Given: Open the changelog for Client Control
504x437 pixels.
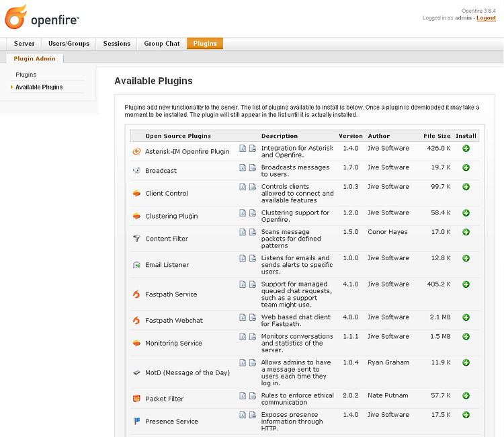Looking at the screenshot, I should pos(253,187).
